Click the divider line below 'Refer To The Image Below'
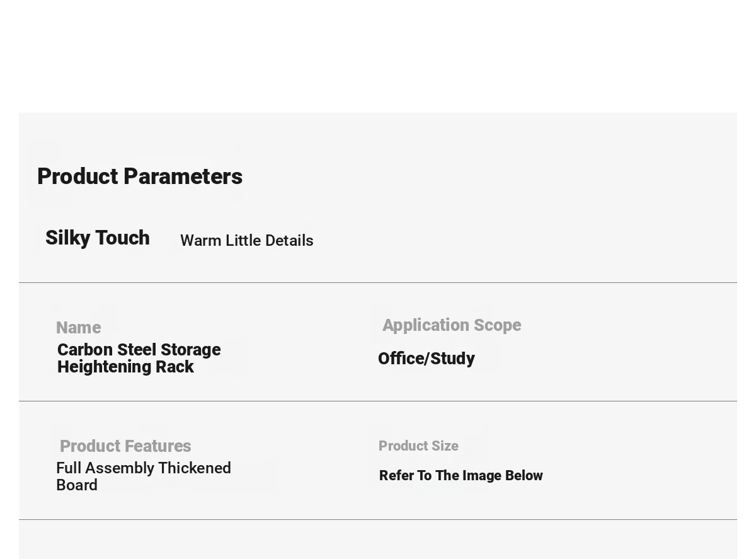 pos(378,519)
